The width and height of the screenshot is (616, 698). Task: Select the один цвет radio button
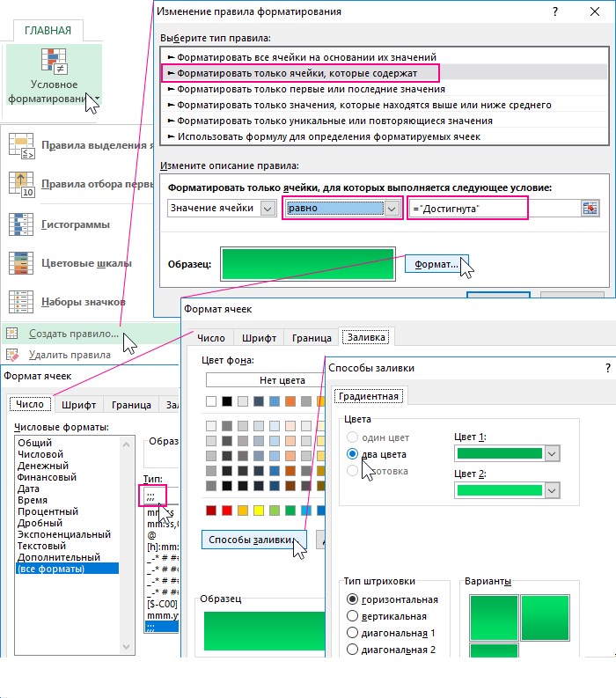pos(352,437)
